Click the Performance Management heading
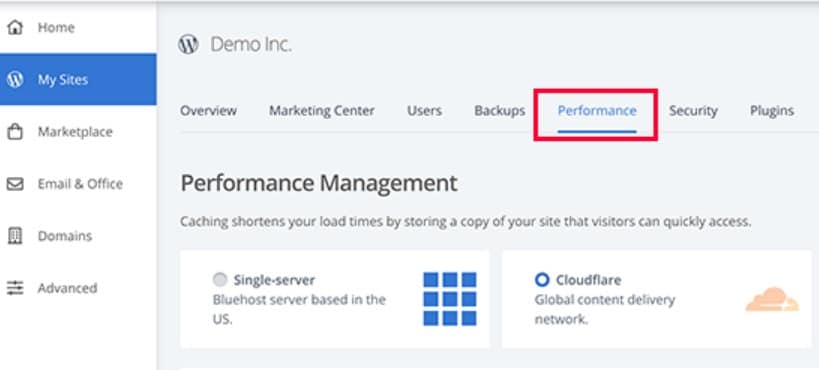This screenshot has width=819, height=370. pyautogui.click(x=319, y=183)
